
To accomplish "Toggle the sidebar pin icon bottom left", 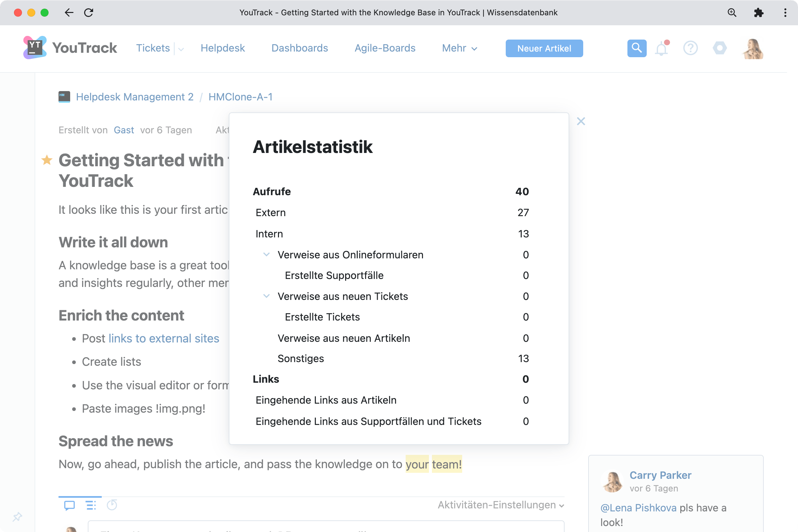I will [17, 516].
